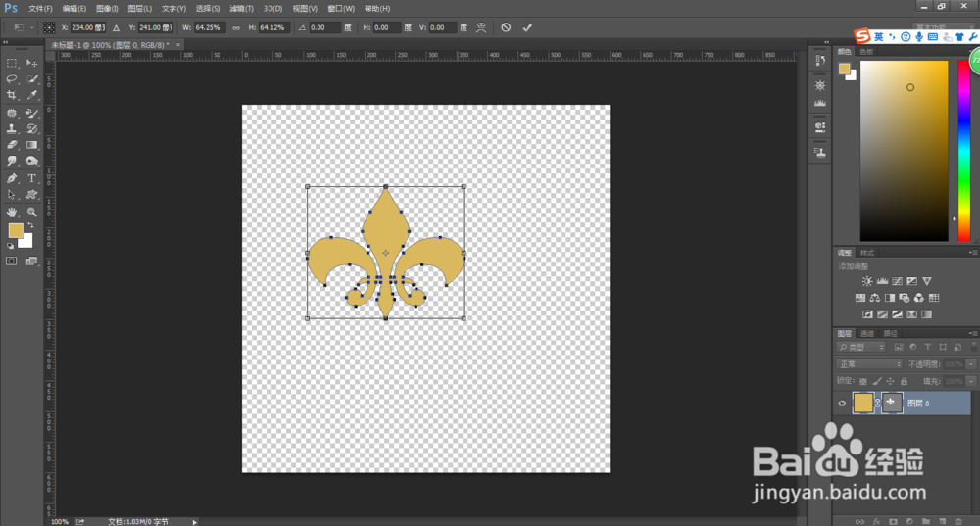Toggle maintain aspect ratio link between W and H
This screenshot has height=526, width=980.
coord(236,28)
